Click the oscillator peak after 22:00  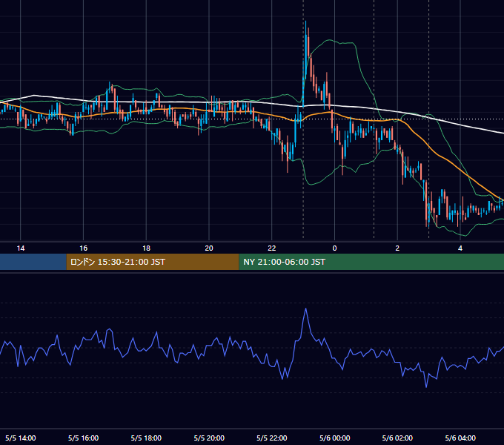point(305,309)
